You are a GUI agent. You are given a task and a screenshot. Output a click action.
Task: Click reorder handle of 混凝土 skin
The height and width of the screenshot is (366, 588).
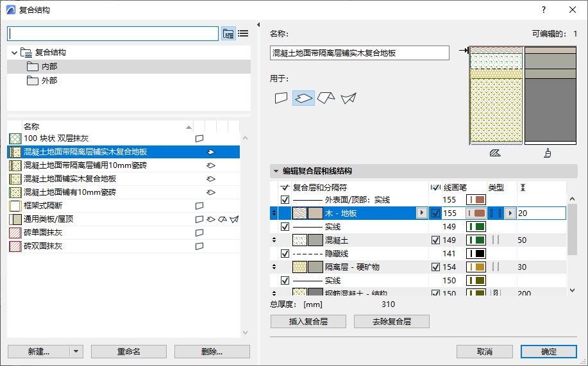point(274,240)
